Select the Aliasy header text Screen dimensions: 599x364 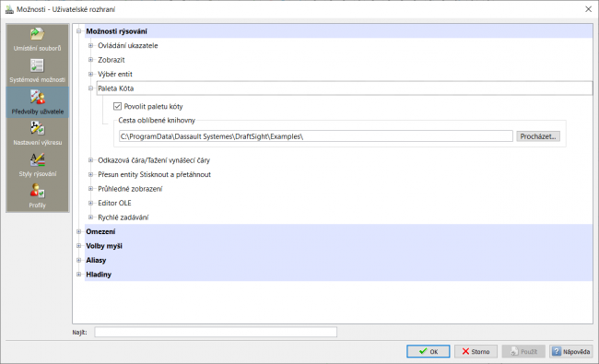96,260
